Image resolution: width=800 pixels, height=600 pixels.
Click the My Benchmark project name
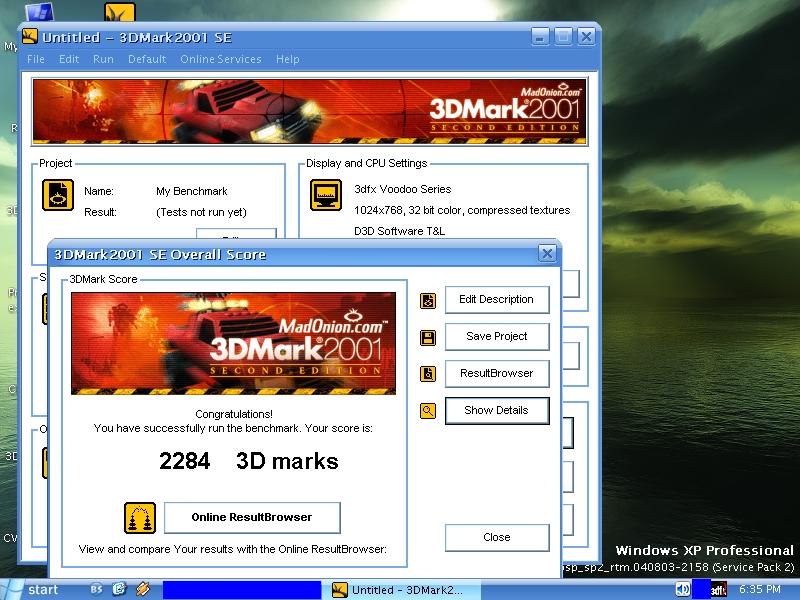point(192,191)
